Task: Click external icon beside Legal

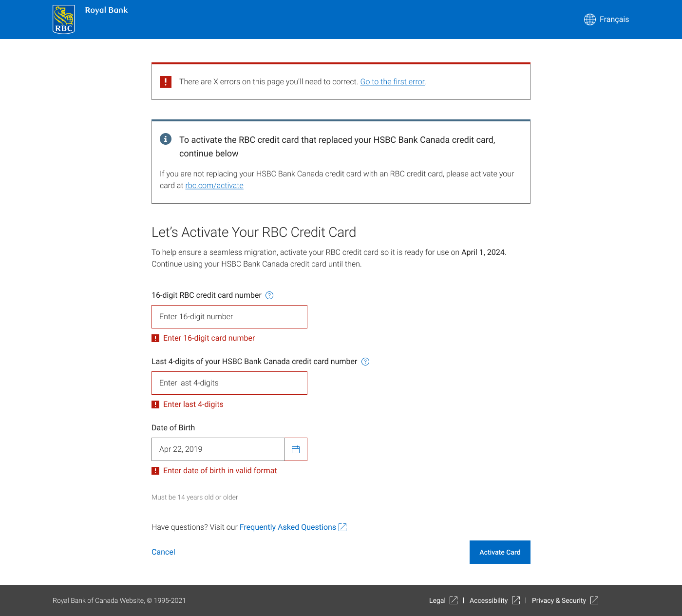Action: 454,600
